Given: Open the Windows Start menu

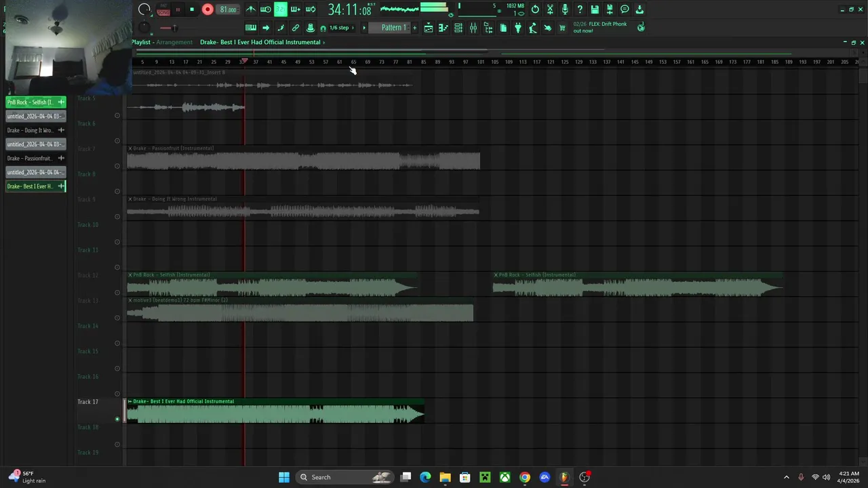Looking at the screenshot, I should click(x=284, y=477).
